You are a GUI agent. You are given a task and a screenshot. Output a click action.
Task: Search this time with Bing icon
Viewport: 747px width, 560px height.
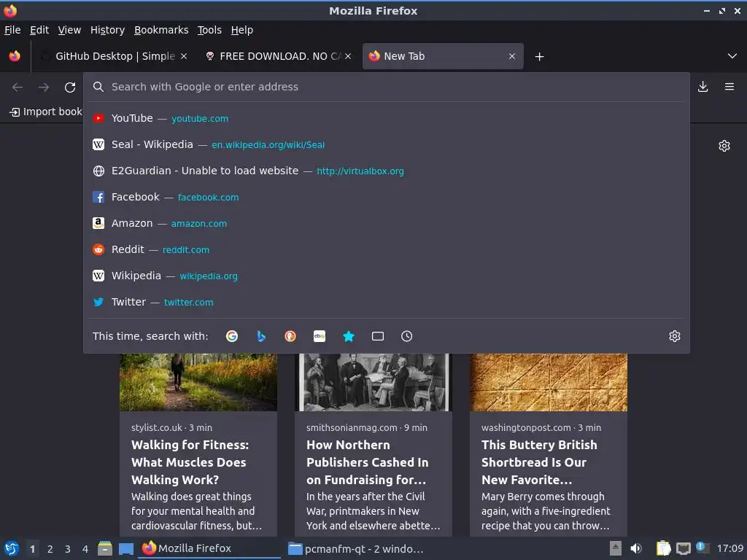(x=261, y=336)
